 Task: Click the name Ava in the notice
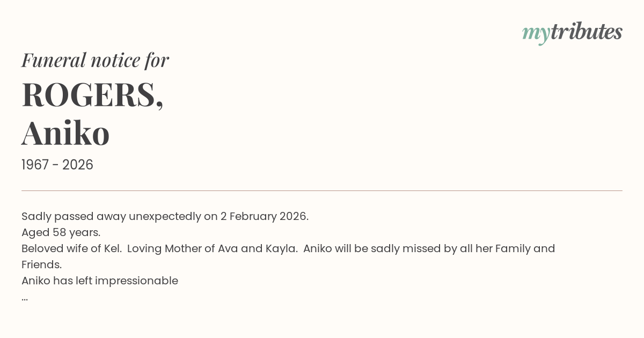(228, 249)
